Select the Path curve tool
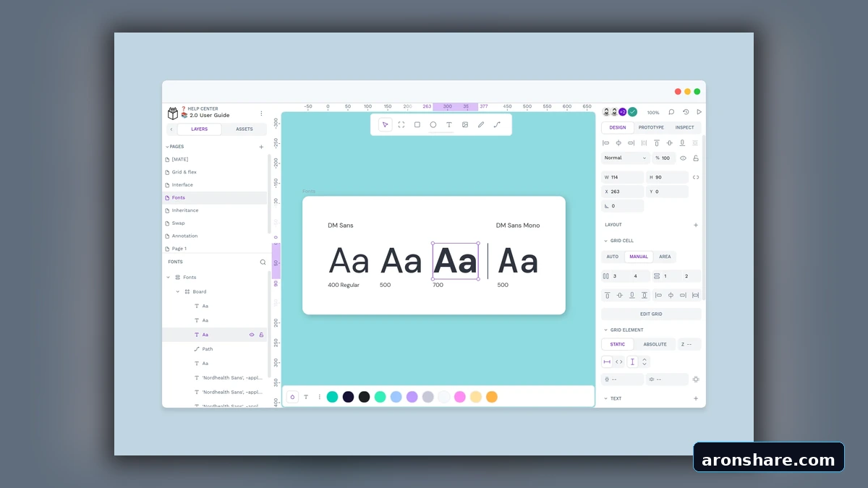This screenshot has height=488, width=868. pyautogui.click(x=497, y=124)
